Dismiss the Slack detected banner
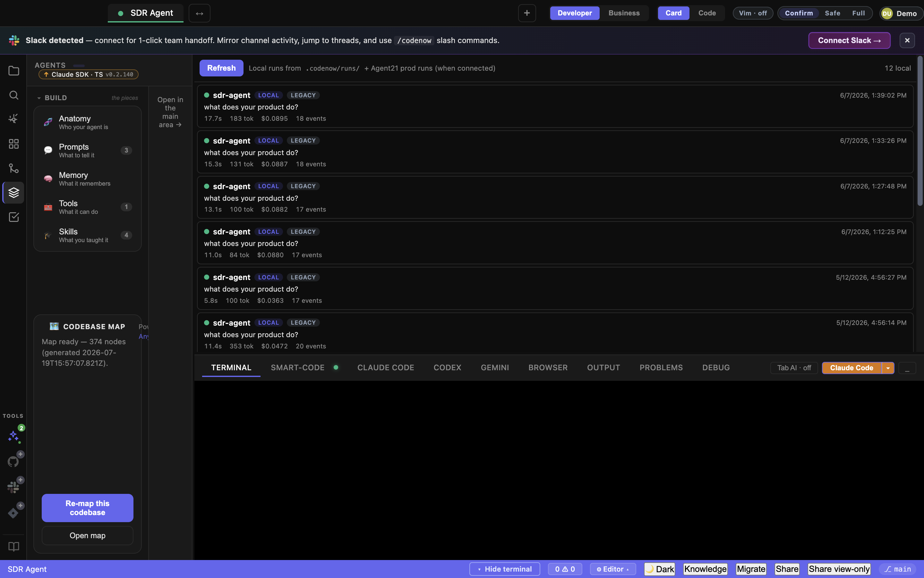Screen dimensions: 924x578 click(907, 40)
